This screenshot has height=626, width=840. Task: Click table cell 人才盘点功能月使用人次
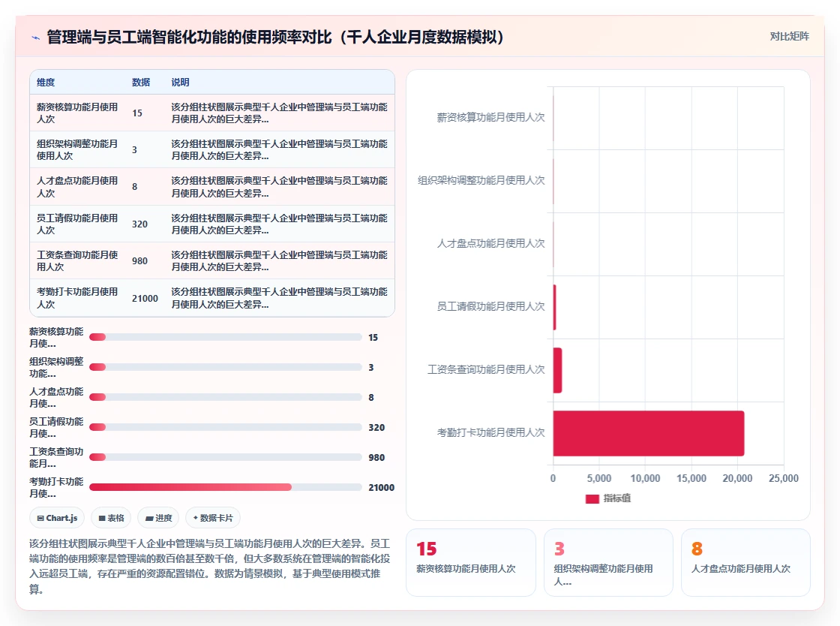point(77,186)
